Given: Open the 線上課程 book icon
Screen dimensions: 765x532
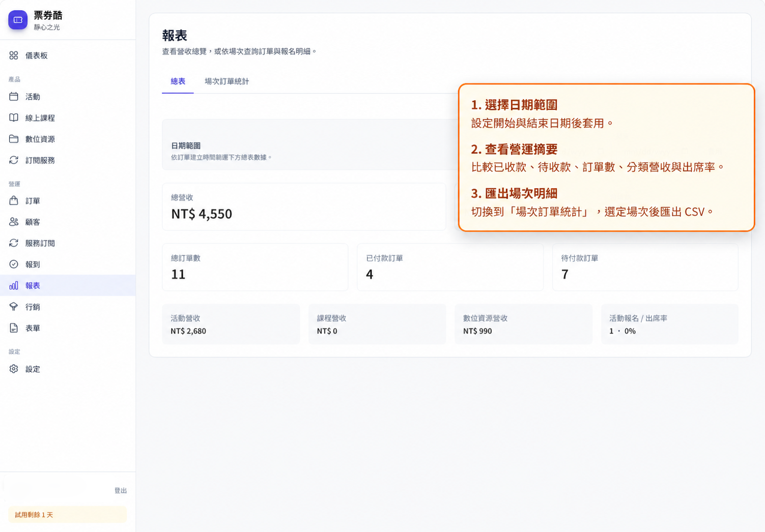Looking at the screenshot, I should point(14,118).
